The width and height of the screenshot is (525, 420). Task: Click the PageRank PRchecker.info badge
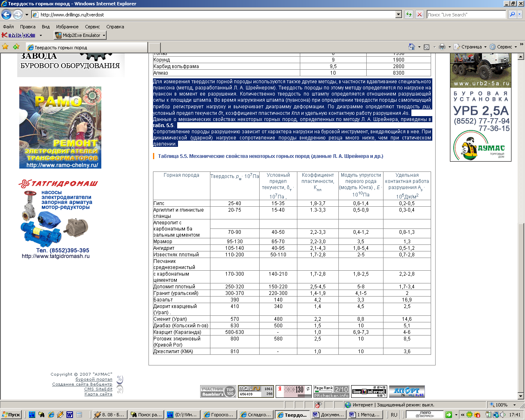point(331,392)
